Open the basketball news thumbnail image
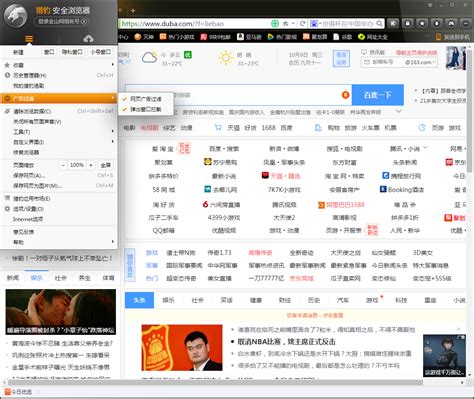Image resolution: width=474 pixels, height=399 pixels. tap(182, 347)
